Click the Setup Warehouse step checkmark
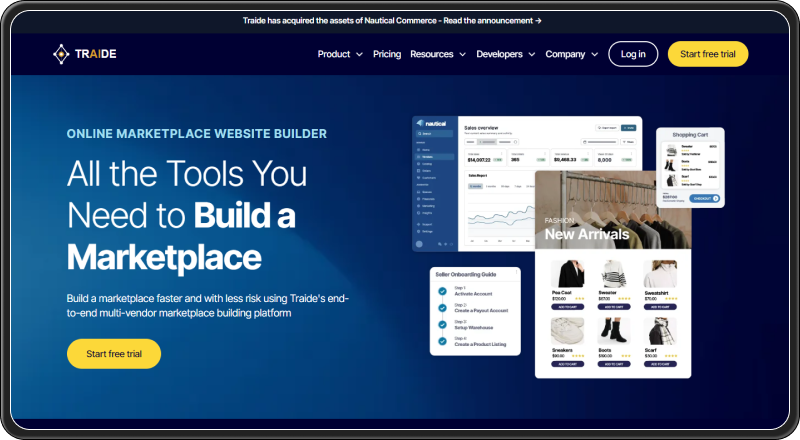The width and height of the screenshot is (800, 440). point(442,324)
